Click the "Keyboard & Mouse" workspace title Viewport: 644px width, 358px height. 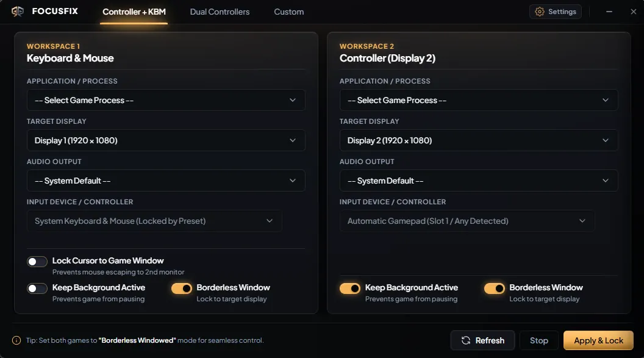pos(70,59)
